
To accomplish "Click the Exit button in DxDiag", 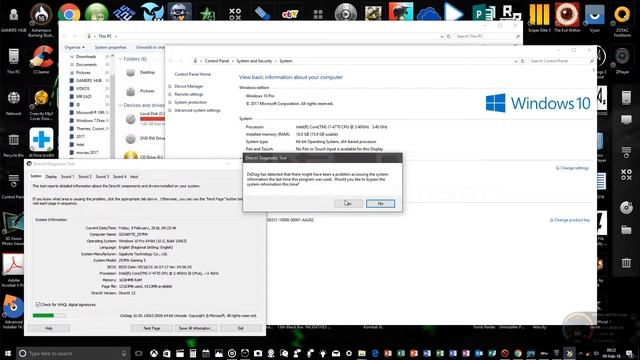I will 240,328.
